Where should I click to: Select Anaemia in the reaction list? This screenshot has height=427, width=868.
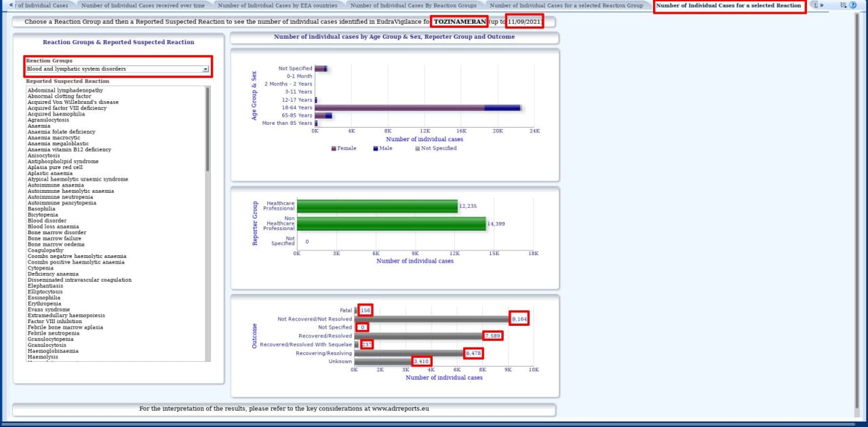39,126
